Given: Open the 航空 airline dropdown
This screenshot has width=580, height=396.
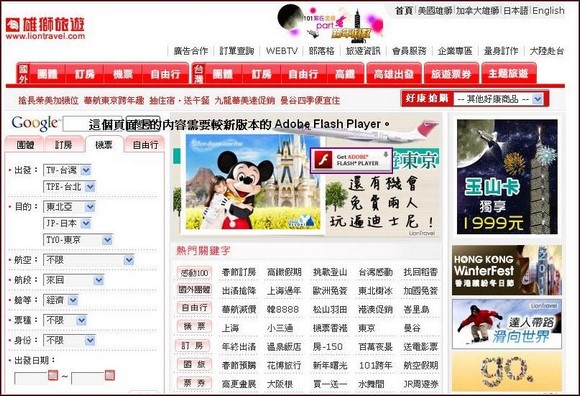Looking at the screenshot, I should coord(128,260).
